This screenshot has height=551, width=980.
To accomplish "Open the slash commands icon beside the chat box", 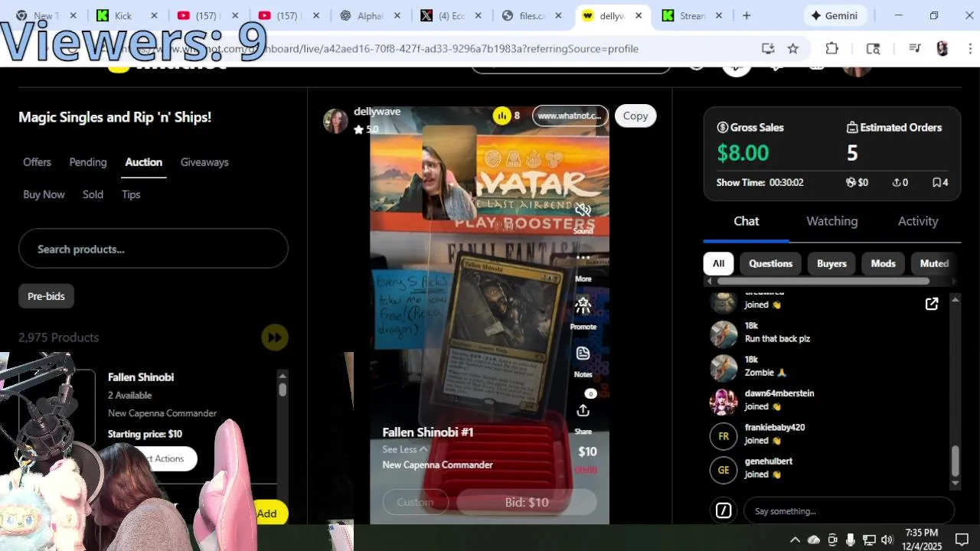I will (x=724, y=510).
